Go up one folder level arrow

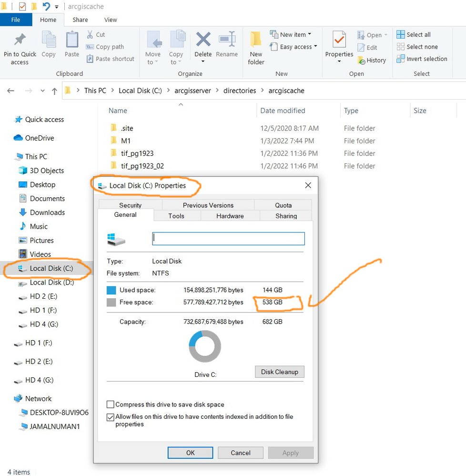coord(54,91)
